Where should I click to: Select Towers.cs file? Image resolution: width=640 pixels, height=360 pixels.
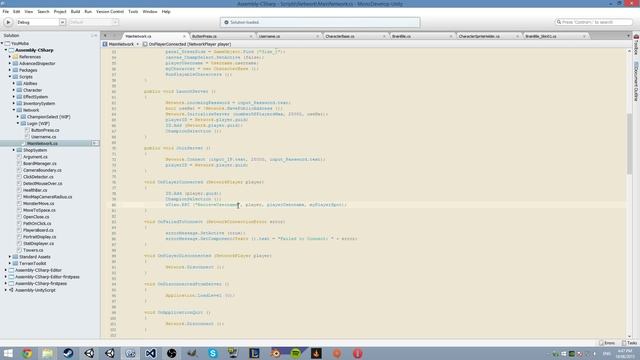[33, 250]
